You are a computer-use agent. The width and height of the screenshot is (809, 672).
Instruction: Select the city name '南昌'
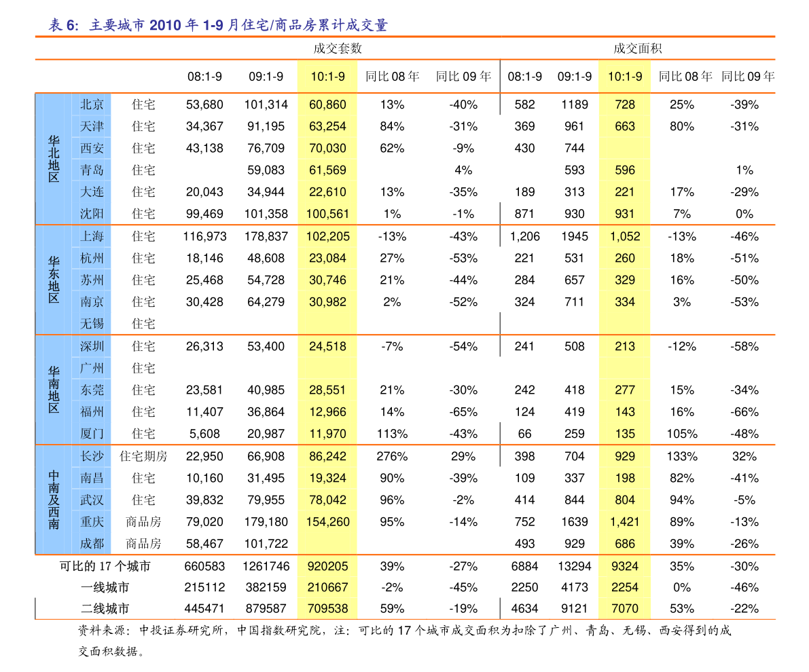(92, 478)
